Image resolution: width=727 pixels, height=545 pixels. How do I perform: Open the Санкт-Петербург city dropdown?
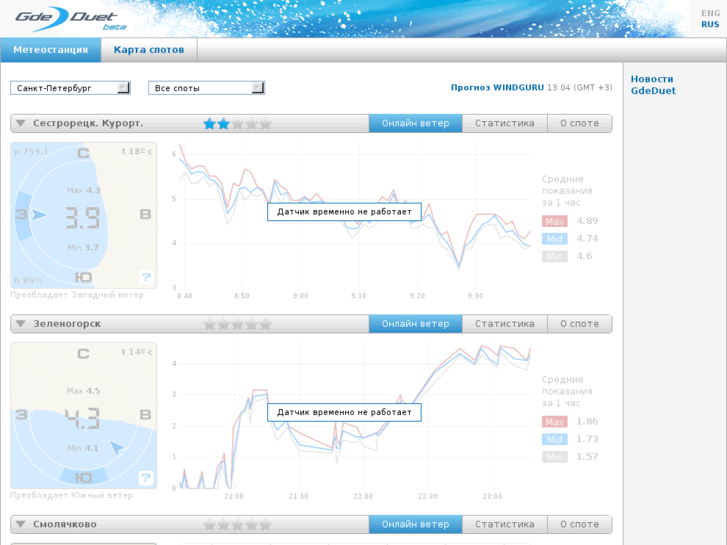click(70, 88)
